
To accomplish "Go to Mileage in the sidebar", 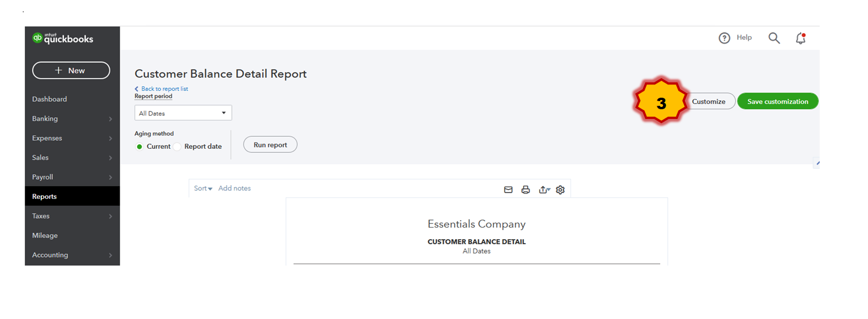I will click(45, 236).
